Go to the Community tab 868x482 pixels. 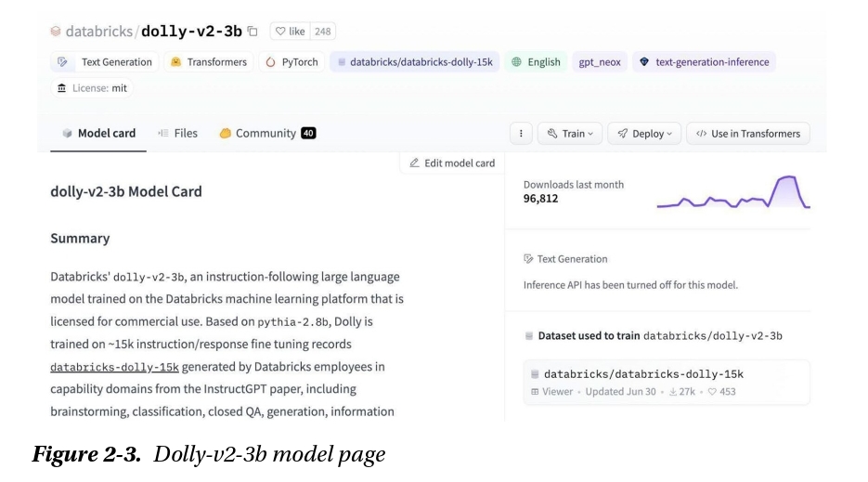click(x=266, y=134)
